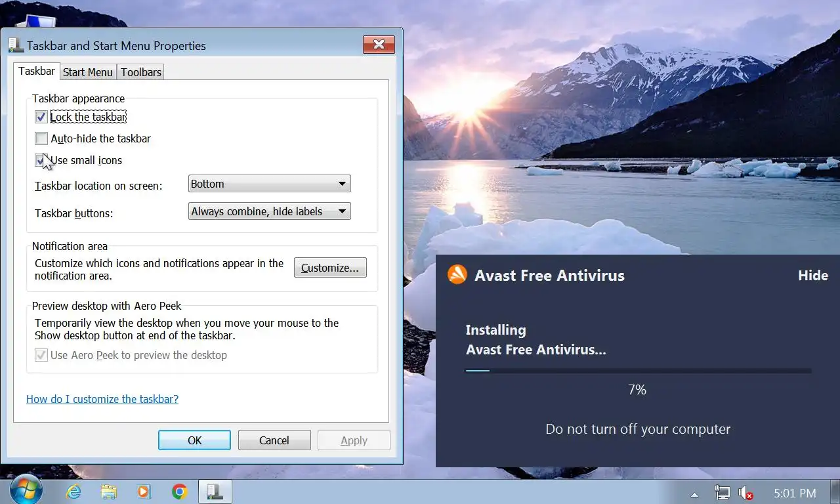
Task: Click the Apply button
Action: (354, 440)
